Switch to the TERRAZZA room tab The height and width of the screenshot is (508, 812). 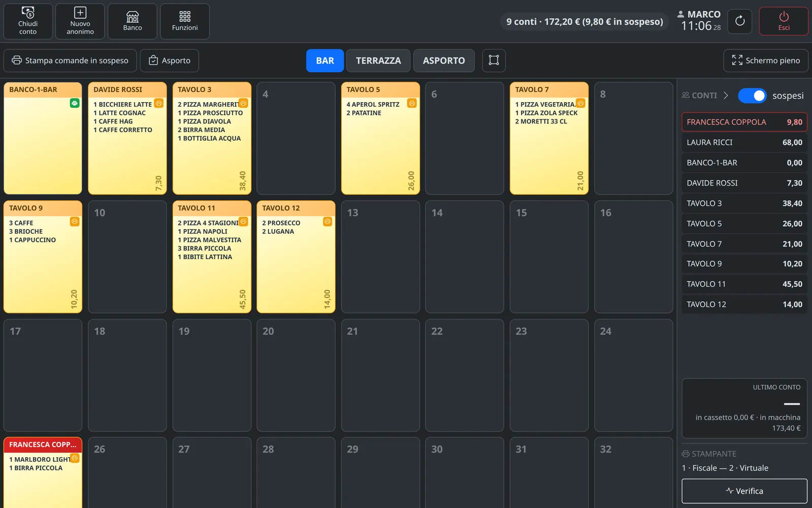(378, 60)
